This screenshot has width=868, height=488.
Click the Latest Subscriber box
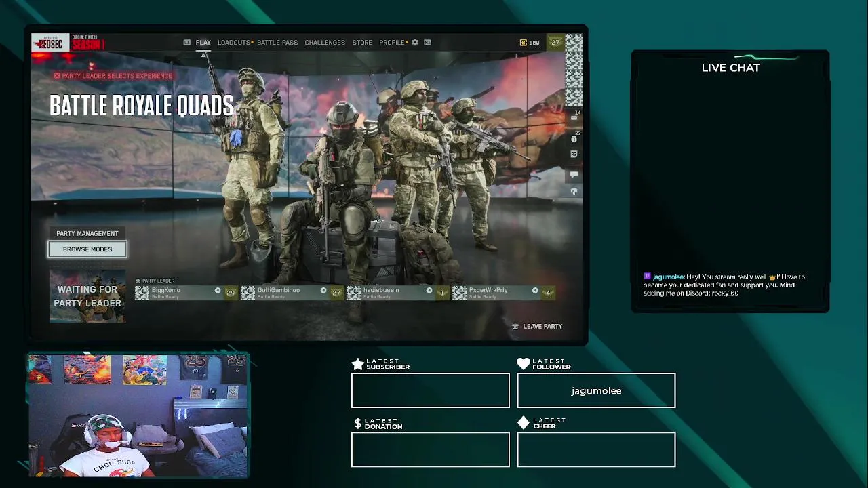(431, 391)
